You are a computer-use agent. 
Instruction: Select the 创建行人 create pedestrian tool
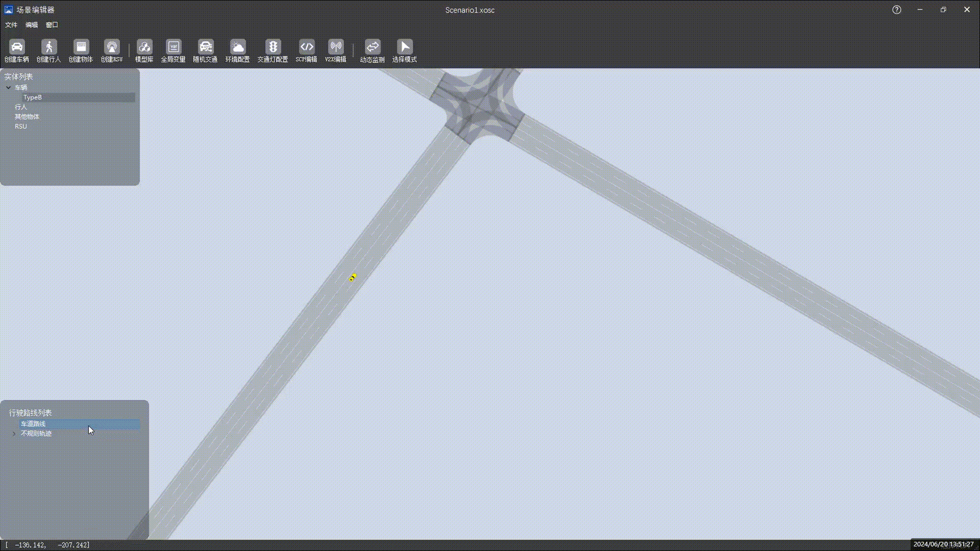[49, 47]
